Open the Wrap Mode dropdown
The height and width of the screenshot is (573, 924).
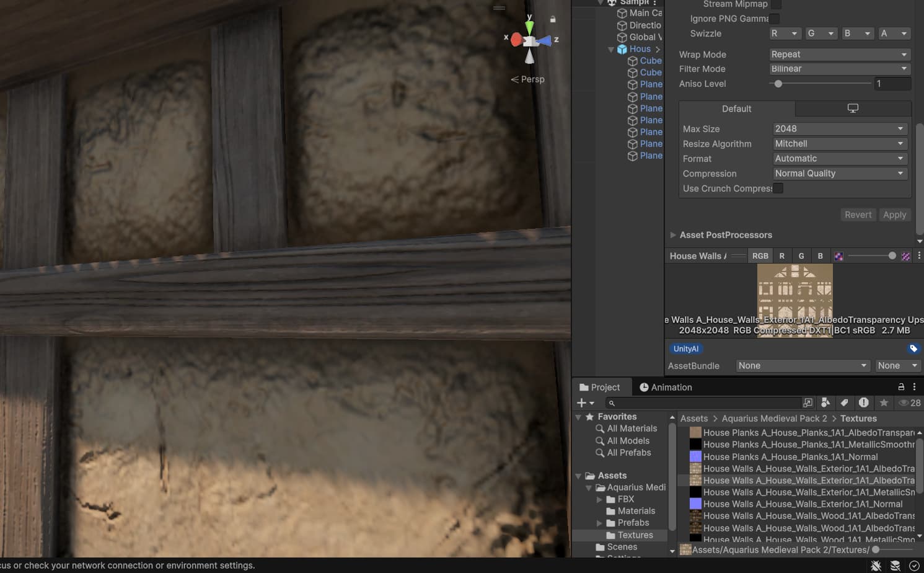tap(839, 54)
